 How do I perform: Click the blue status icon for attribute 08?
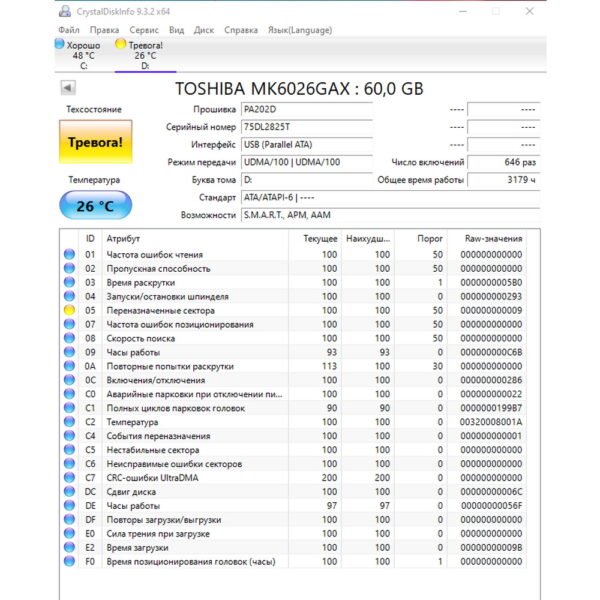69,338
